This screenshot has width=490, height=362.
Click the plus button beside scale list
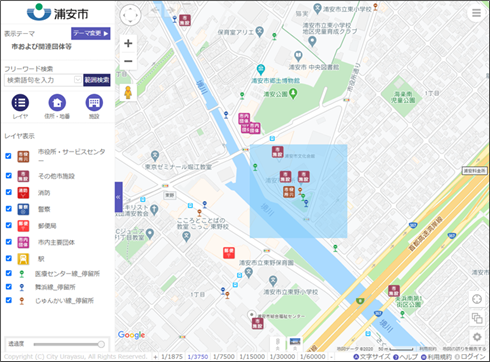(x=155, y=357)
